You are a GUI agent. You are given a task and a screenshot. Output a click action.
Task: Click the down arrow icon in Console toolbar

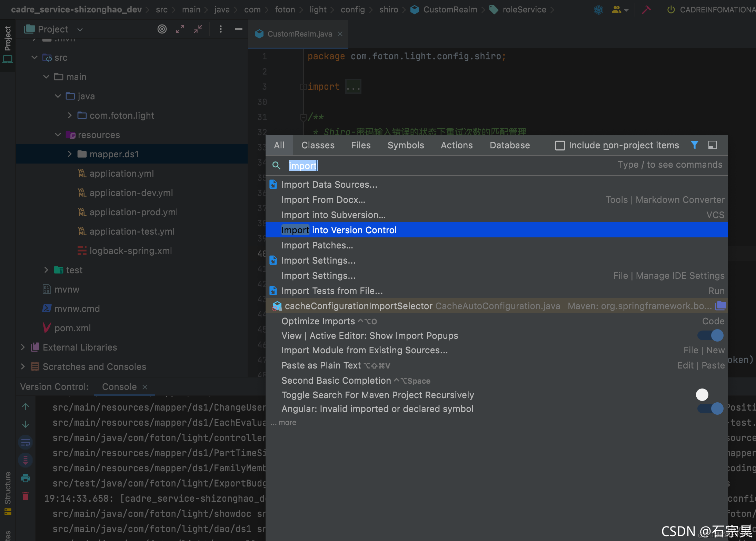(26, 424)
